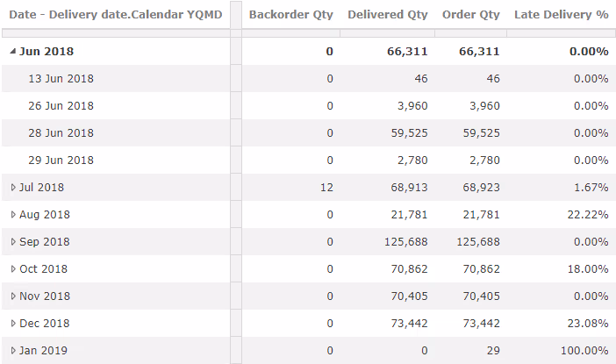The height and width of the screenshot is (364, 616).
Task: Click backorder value 12 for Jul 2018
Action: 326,187
